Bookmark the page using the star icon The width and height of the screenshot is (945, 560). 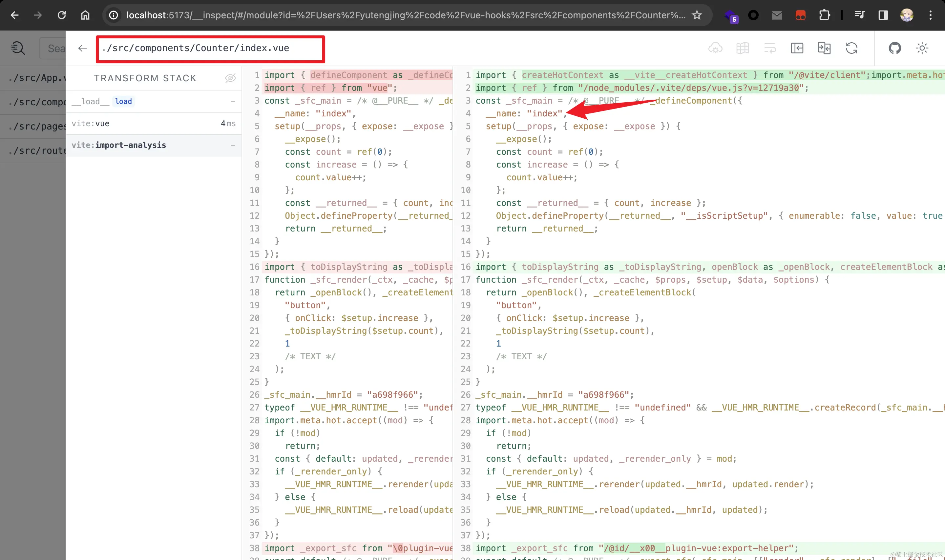pyautogui.click(x=697, y=15)
